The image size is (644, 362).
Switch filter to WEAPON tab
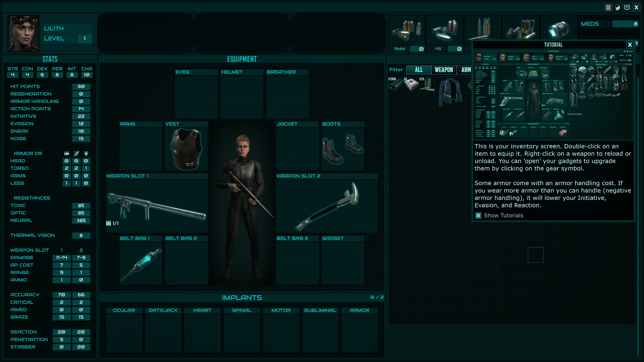coord(444,70)
